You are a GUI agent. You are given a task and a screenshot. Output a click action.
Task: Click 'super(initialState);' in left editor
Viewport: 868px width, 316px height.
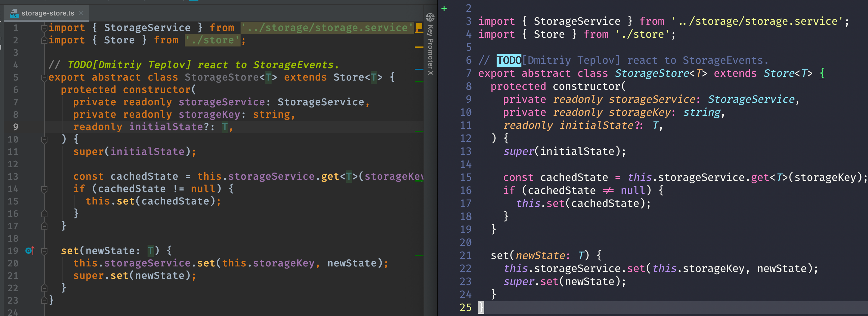[x=135, y=151]
